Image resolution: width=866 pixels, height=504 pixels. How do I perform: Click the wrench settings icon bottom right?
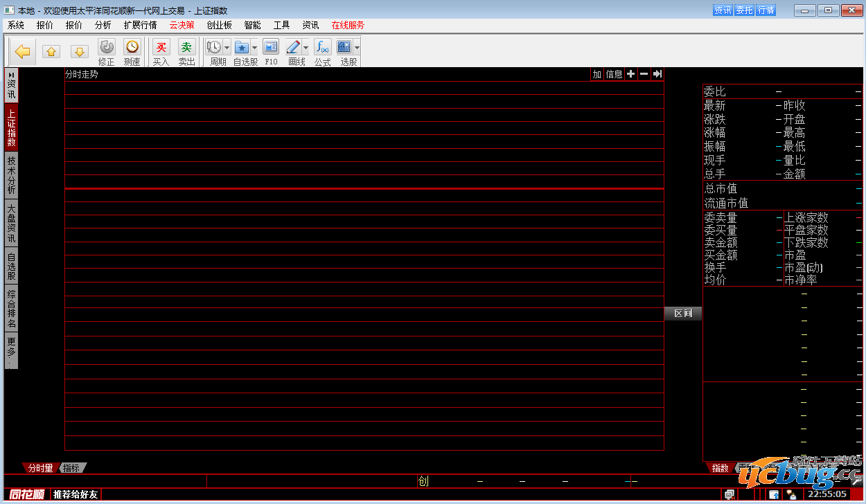tap(856, 480)
